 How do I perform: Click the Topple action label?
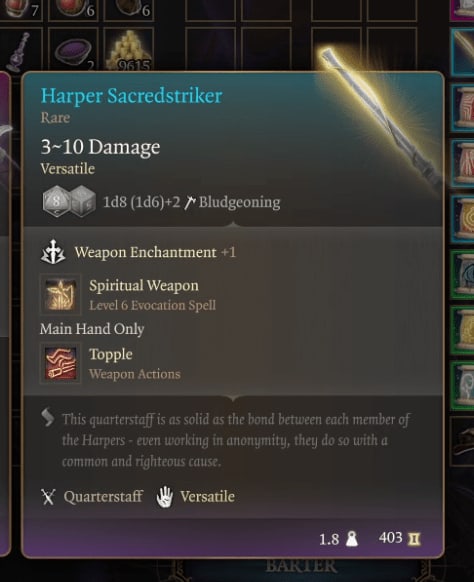(111, 354)
